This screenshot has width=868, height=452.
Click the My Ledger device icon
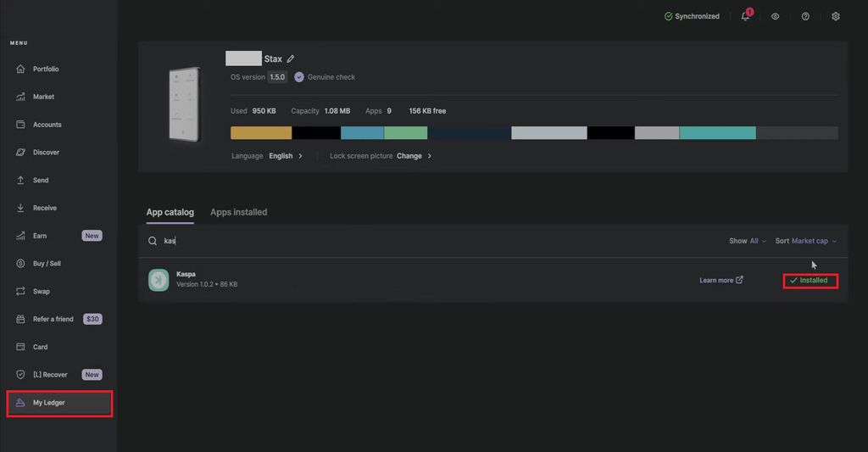pyautogui.click(x=20, y=403)
